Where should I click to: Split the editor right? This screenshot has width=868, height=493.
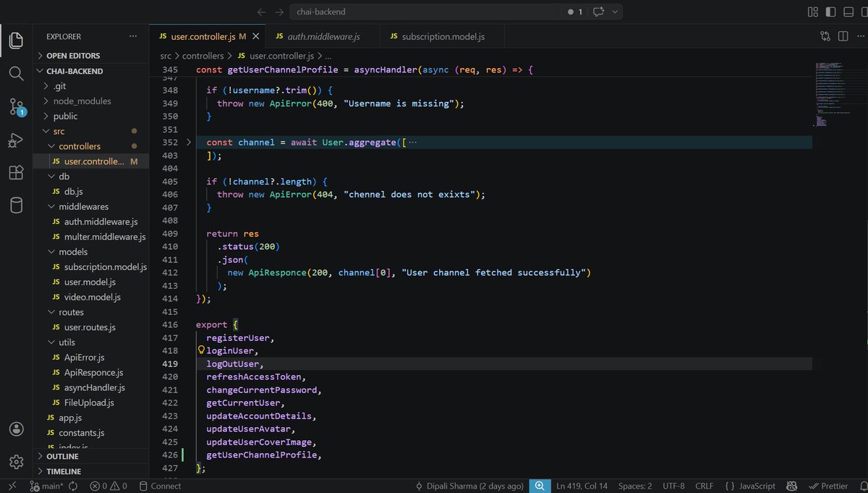(843, 36)
